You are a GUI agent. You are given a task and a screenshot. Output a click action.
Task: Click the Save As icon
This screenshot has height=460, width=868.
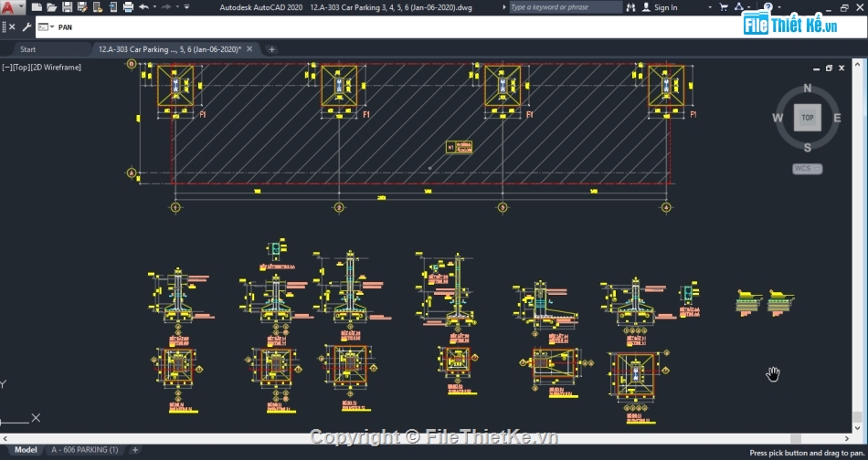click(x=82, y=7)
